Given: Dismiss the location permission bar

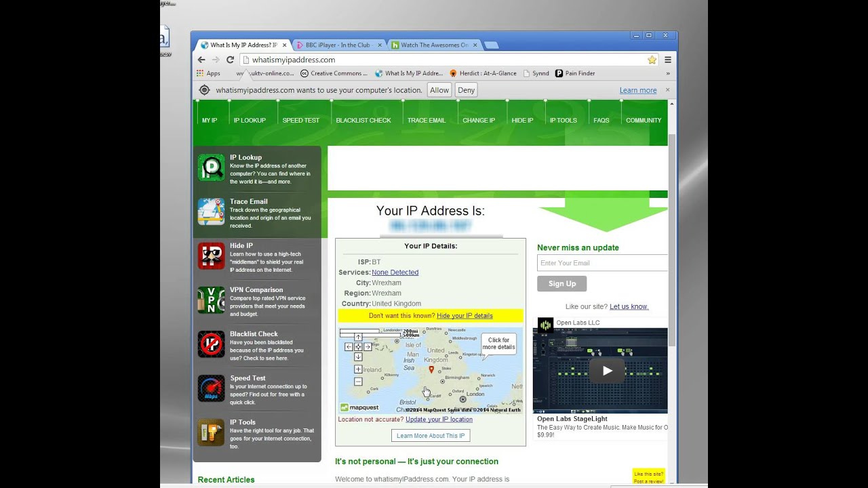Looking at the screenshot, I should (x=667, y=89).
